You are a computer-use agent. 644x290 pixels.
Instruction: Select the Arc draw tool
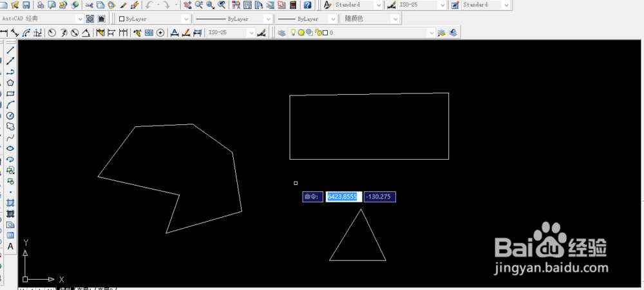pyautogui.click(x=10, y=104)
